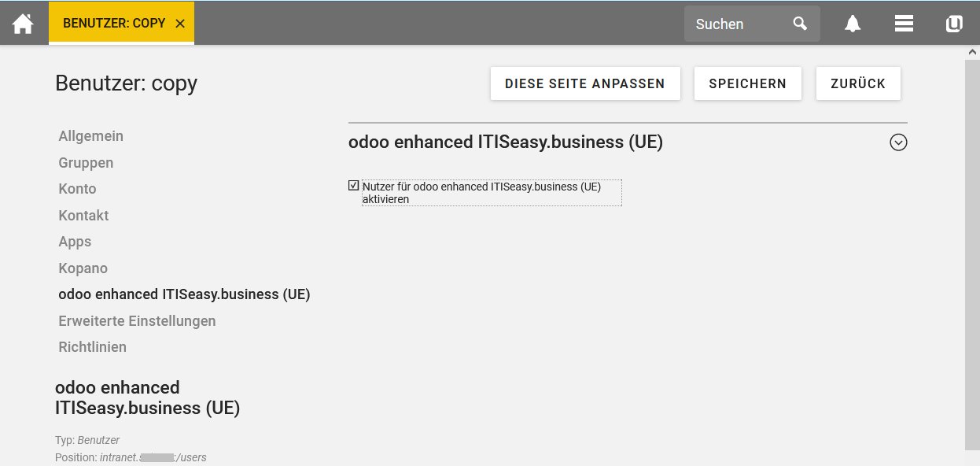Click the vertical scrollbar thumb

[972, 254]
